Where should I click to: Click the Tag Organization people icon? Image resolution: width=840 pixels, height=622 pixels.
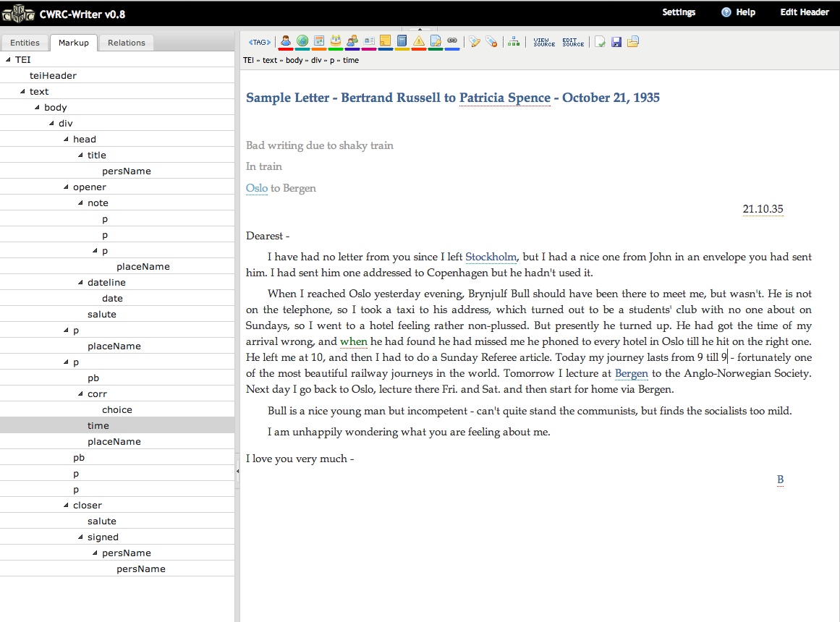[x=352, y=41]
